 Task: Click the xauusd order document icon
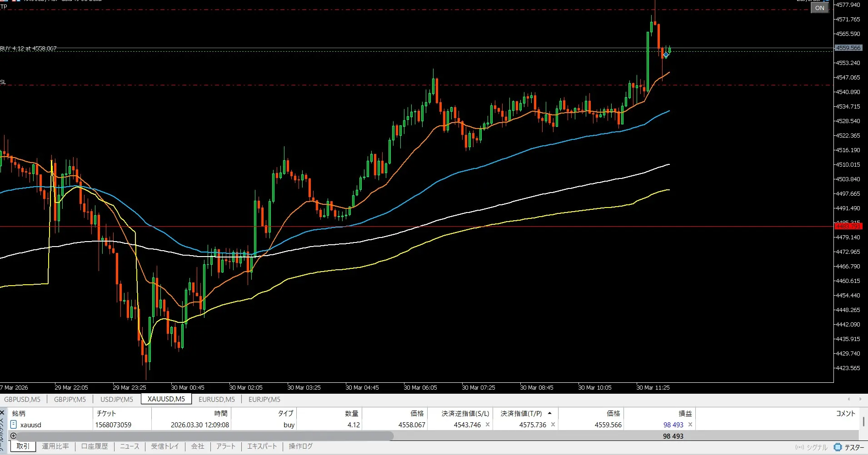click(x=14, y=425)
